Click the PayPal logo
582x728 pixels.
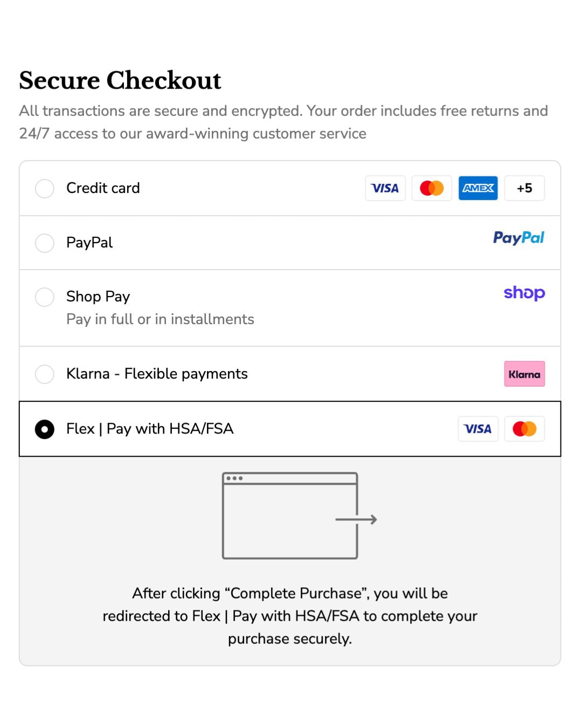[x=518, y=238]
